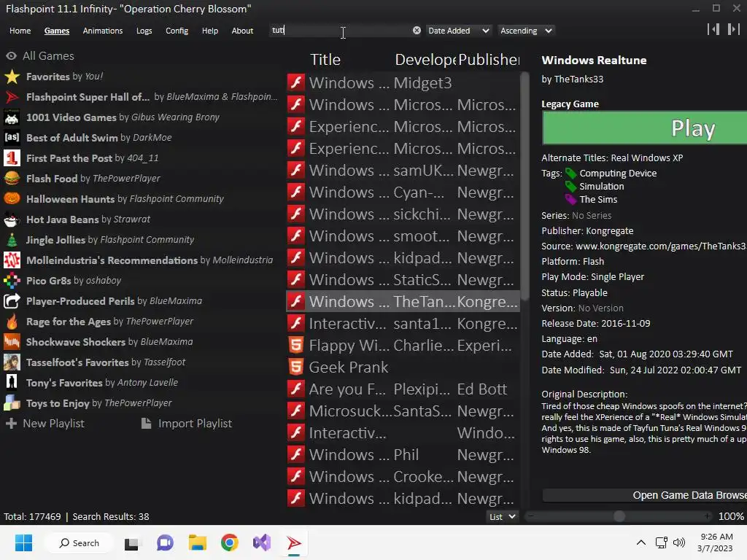
Task: Click the Tony's Favorites icon
Action: [12, 382]
